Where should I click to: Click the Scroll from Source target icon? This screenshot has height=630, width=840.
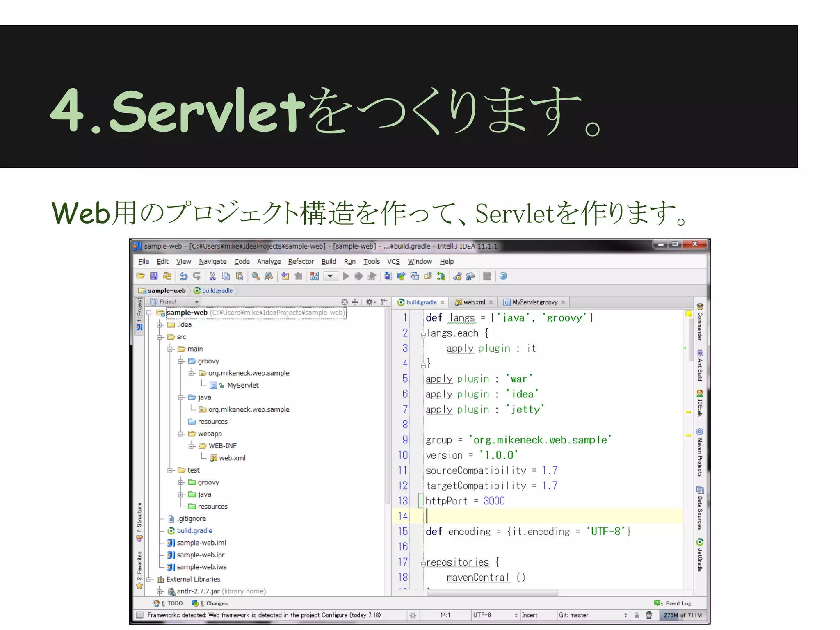pos(345,302)
